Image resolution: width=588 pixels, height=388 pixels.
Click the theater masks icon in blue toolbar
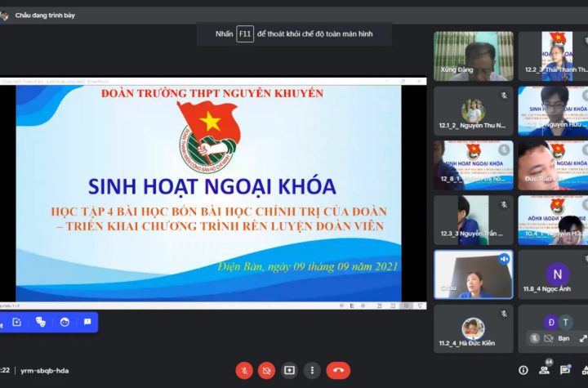[x=41, y=322]
